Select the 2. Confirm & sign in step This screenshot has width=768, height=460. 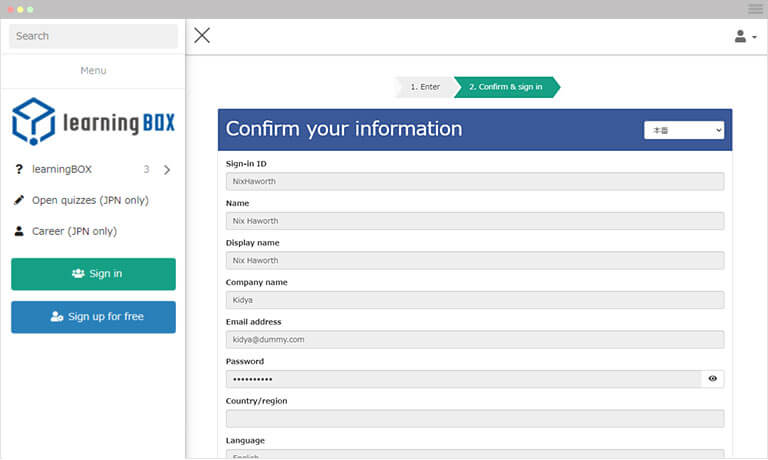tap(505, 87)
